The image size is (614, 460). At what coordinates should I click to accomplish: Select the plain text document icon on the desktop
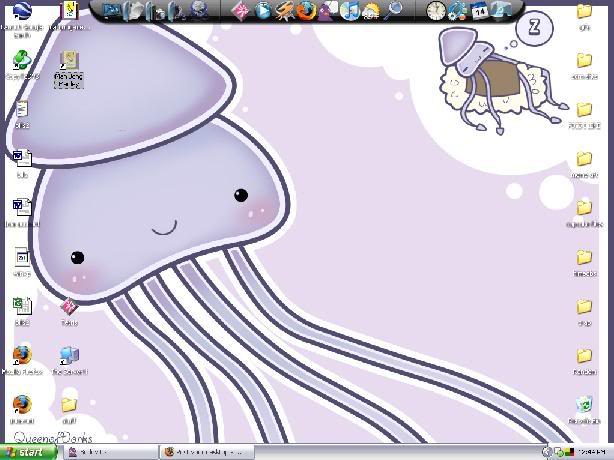(x=22, y=114)
